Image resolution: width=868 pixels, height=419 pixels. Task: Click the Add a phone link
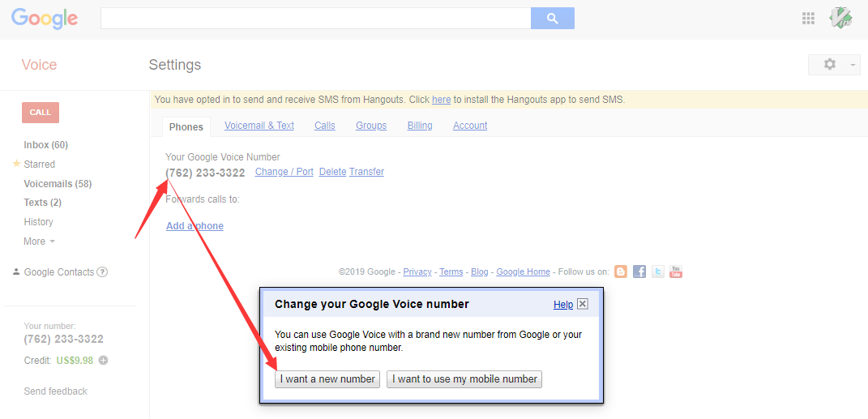[x=195, y=226]
